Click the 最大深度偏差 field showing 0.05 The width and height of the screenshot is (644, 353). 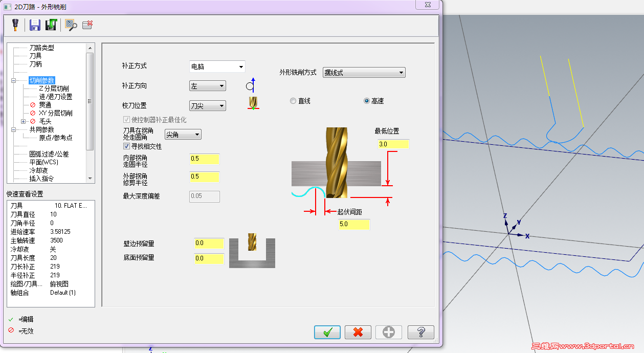[x=205, y=196]
